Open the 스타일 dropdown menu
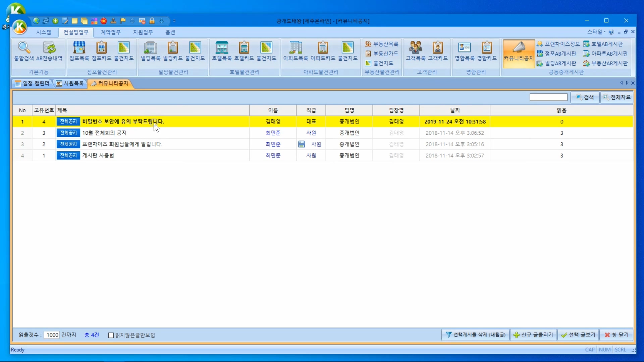Viewport: 644px width, 362px height. (596, 32)
